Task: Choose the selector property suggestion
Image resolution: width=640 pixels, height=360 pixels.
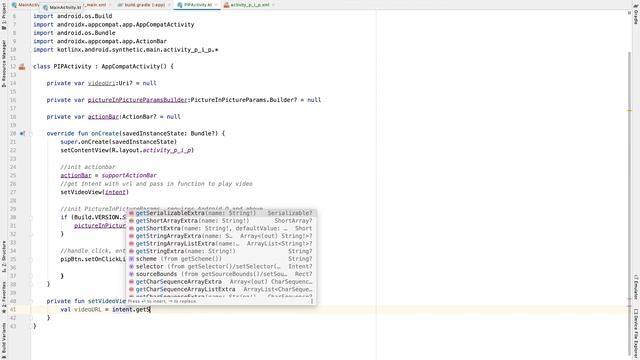Action: [221, 267]
